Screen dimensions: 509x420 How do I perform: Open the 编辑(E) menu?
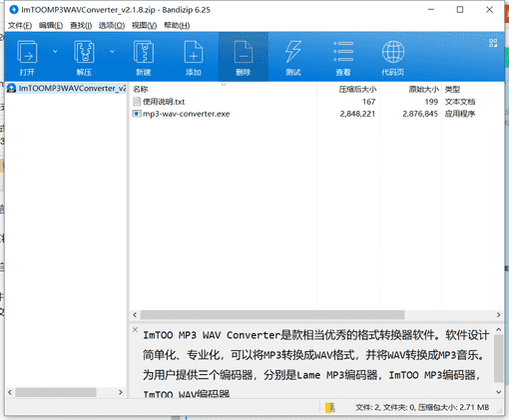point(51,25)
